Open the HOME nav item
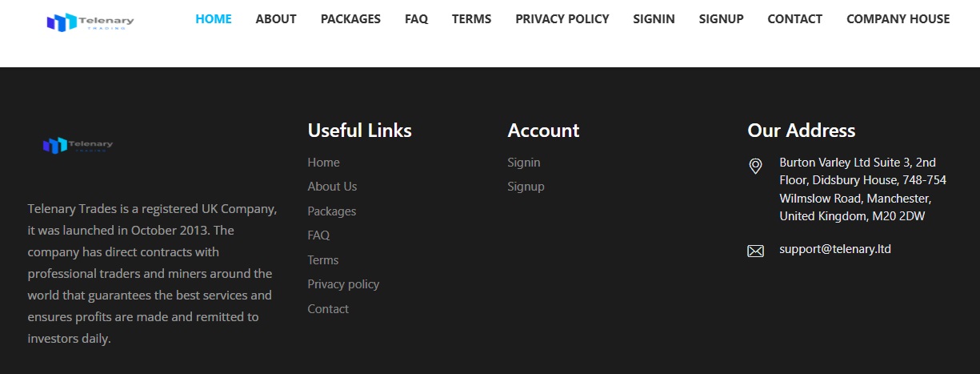 point(214,19)
